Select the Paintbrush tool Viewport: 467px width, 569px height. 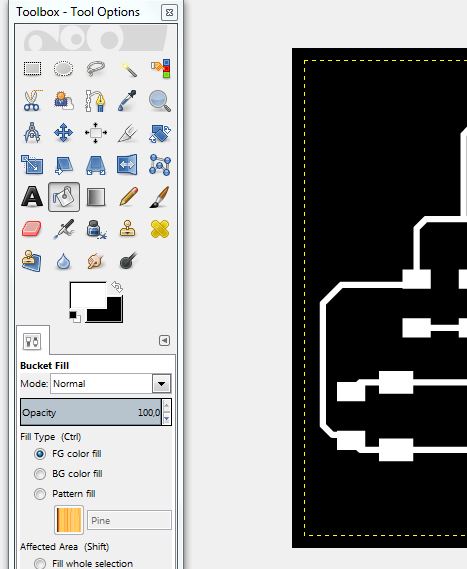[160, 197]
